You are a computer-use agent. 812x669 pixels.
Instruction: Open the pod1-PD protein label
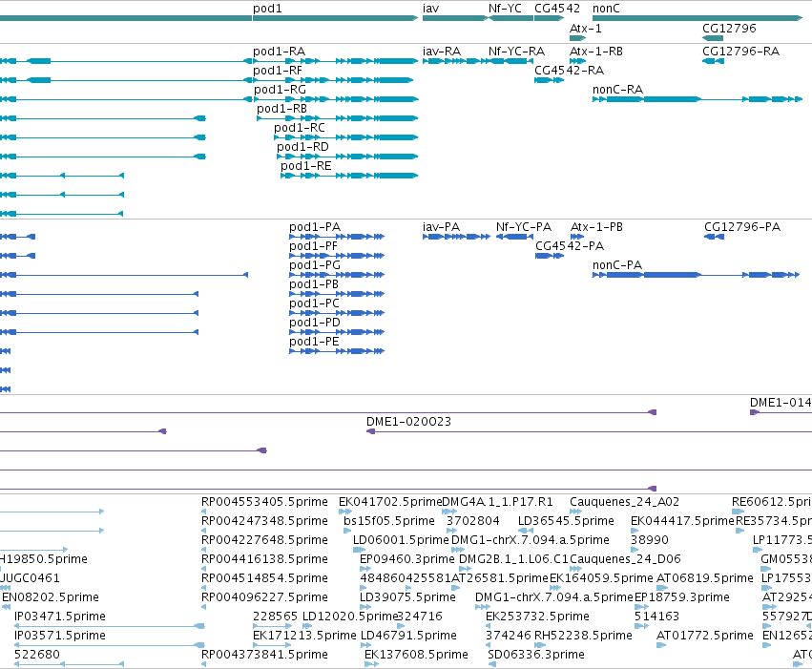click(315, 323)
